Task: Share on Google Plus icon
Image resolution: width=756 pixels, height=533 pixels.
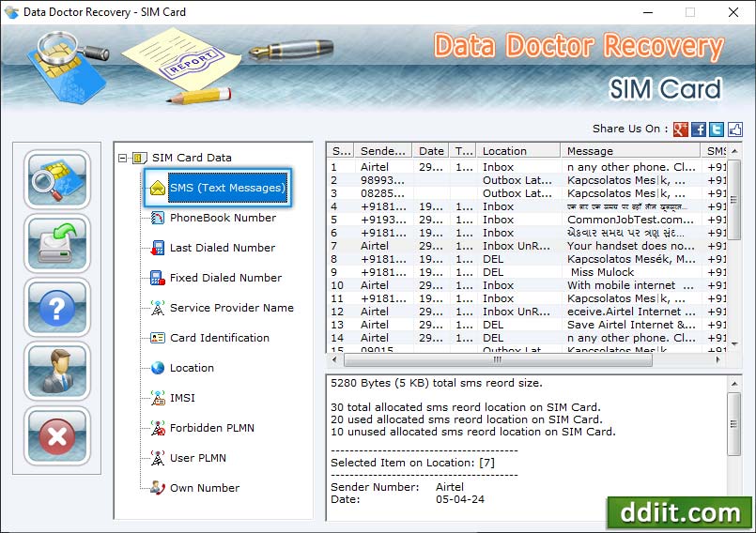Action: pyautogui.click(x=680, y=129)
